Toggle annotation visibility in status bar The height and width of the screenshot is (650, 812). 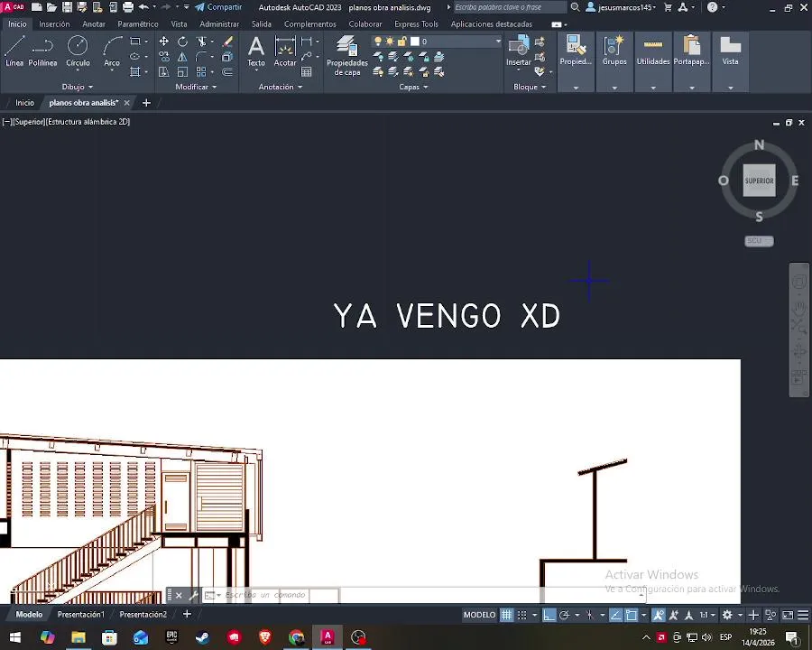pos(659,615)
